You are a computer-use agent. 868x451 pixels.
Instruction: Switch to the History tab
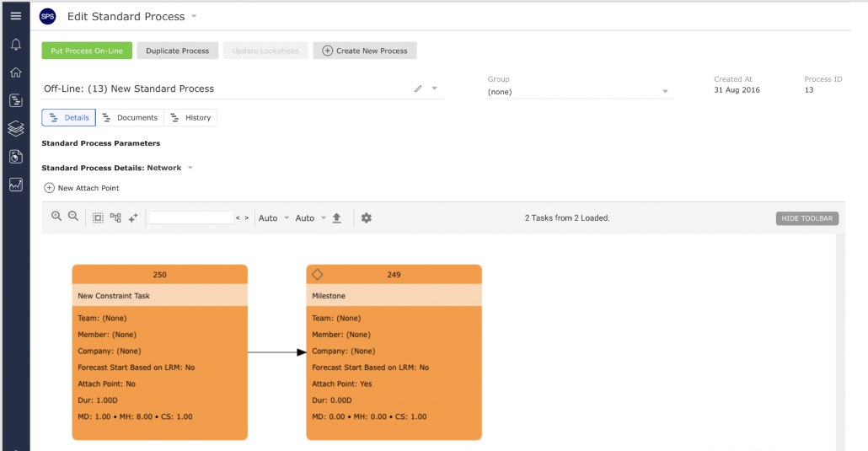click(x=190, y=117)
